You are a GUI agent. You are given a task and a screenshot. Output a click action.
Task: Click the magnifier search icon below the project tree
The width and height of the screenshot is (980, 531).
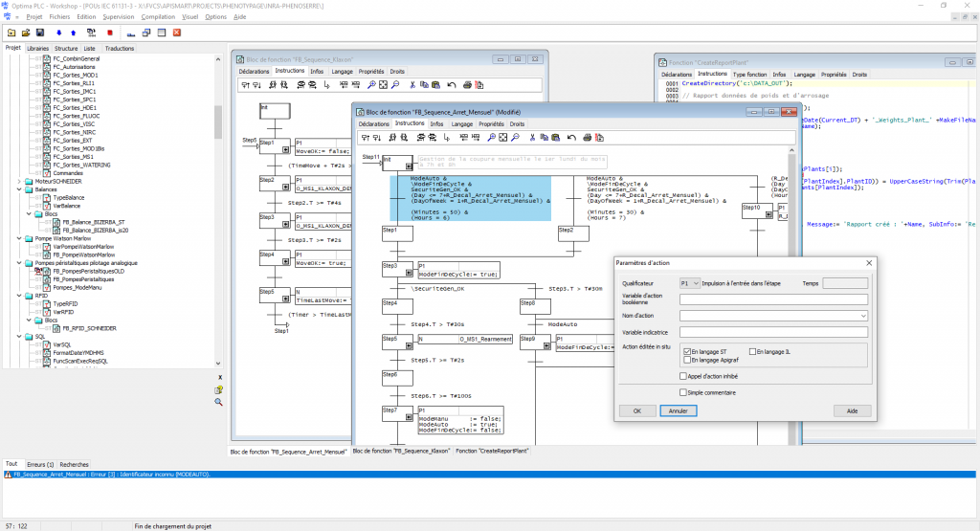219,402
